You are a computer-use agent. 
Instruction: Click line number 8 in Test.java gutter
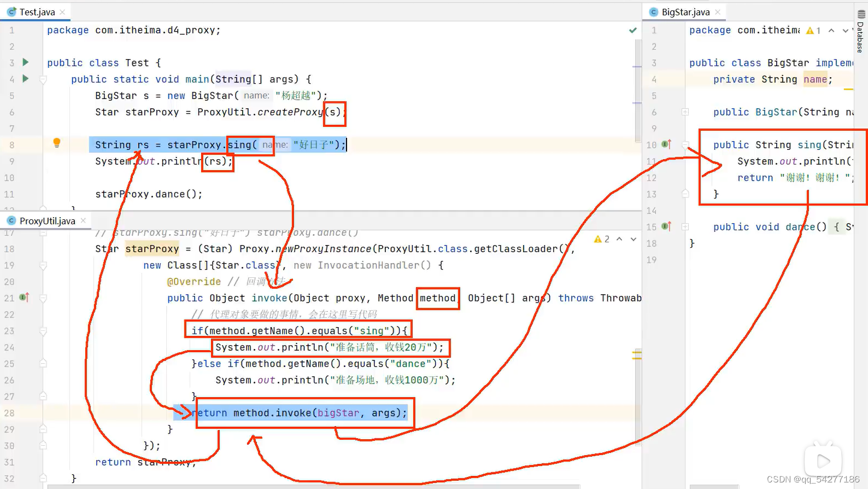12,145
